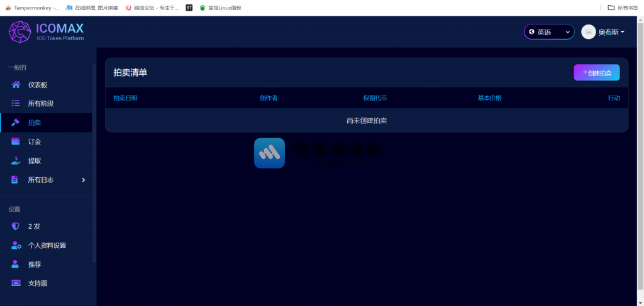Click the 行动 column header
This screenshot has height=306, width=644.
tap(614, 98)
